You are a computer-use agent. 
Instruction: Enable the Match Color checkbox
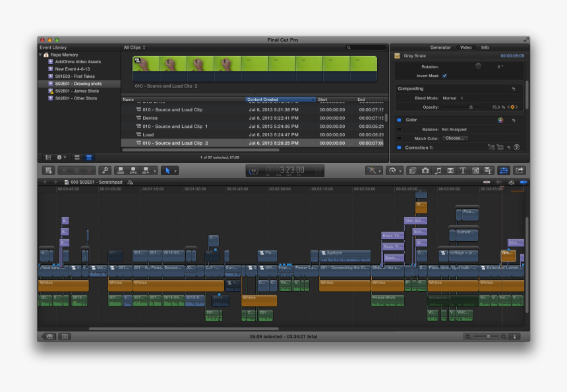tap(400, 138)
